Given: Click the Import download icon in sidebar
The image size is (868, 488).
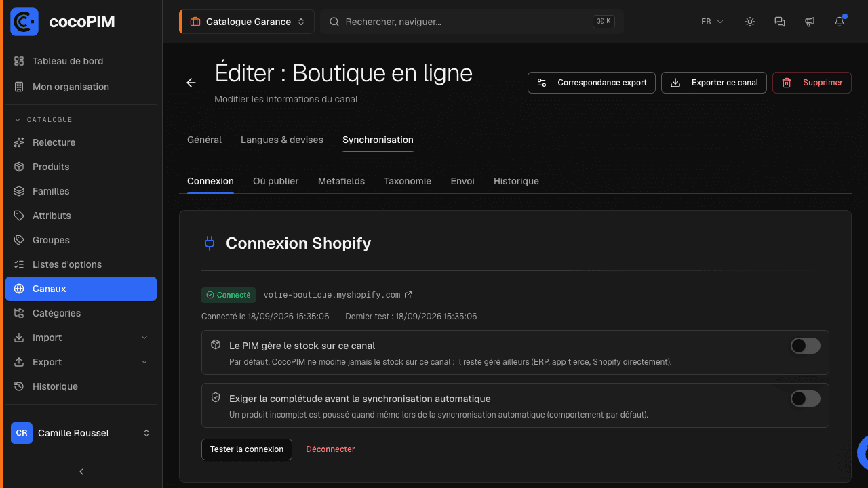Looking at the screenshot, I should pos(19,338).
